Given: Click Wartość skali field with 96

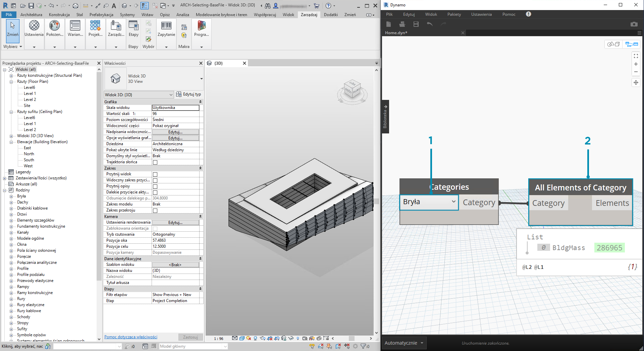Looking at the screenshot, I should click(x=175, y=114).
